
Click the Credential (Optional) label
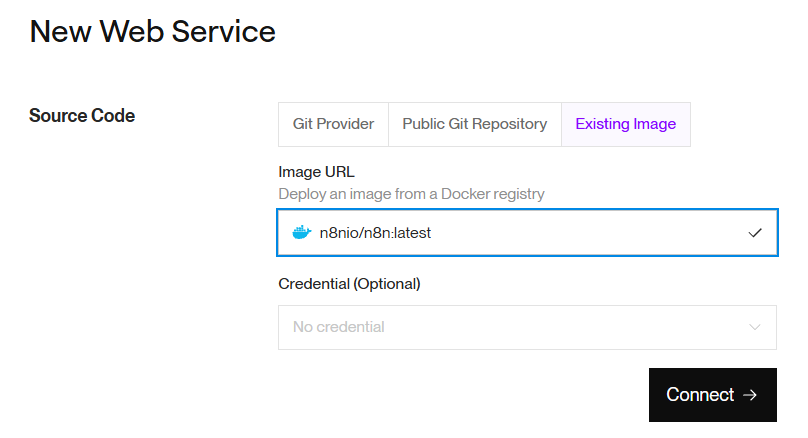(349, 284)
